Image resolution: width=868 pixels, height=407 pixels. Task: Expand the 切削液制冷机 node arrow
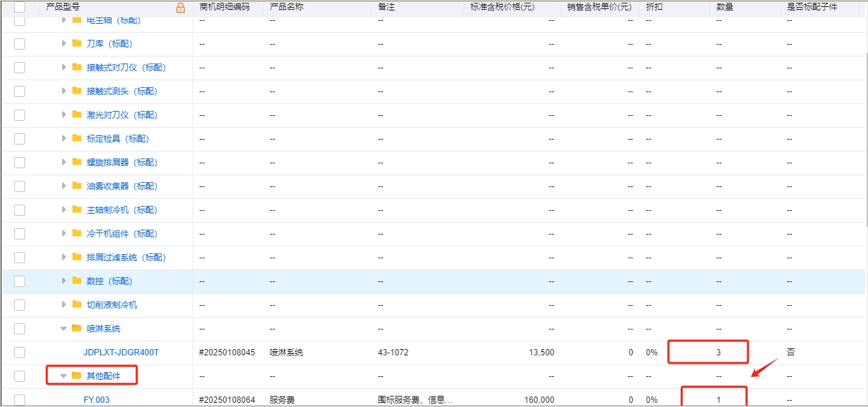[64, 304]
